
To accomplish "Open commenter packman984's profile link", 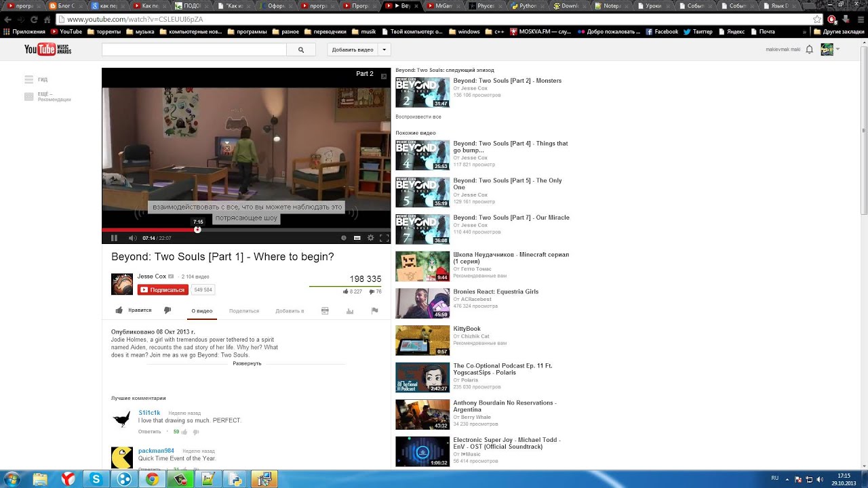I will coord(156,451).
